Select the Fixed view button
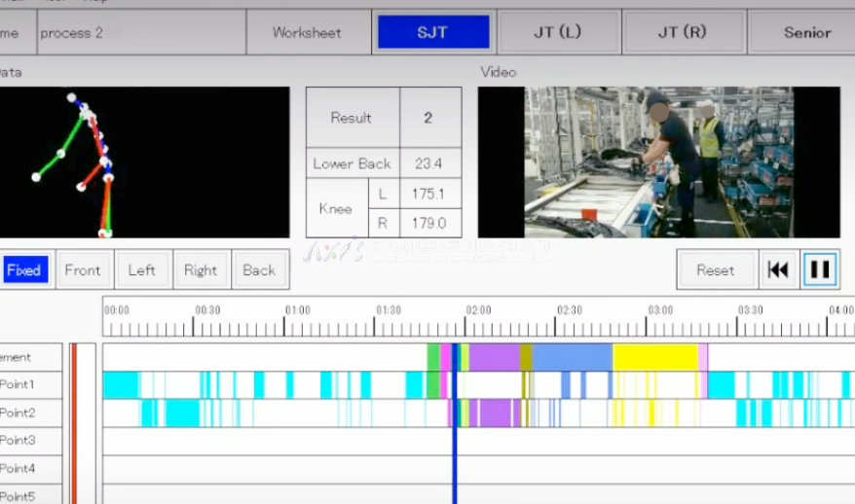 click(x=24, y=270)
